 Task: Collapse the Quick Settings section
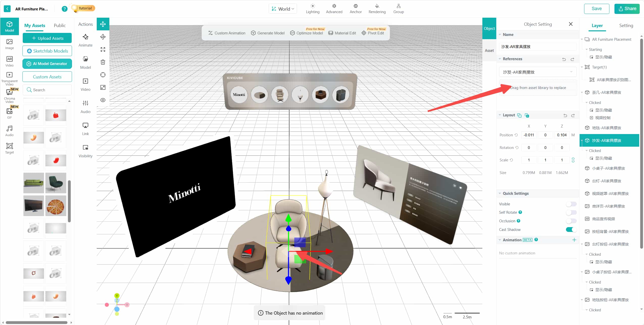(500, 193)
